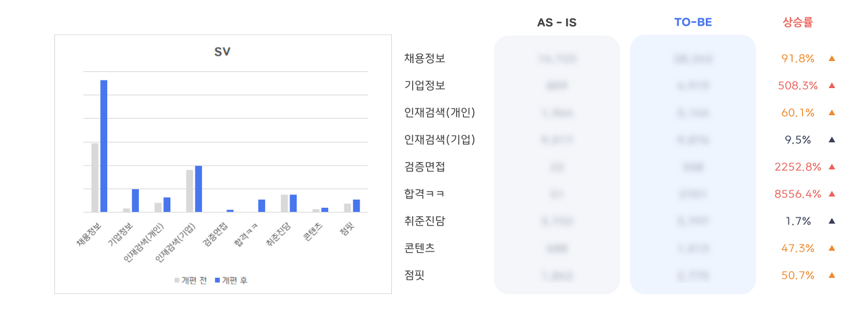This screenshot has width=868, height=309.
Task: Click the 8556.4% growth value
Action: 798,194
